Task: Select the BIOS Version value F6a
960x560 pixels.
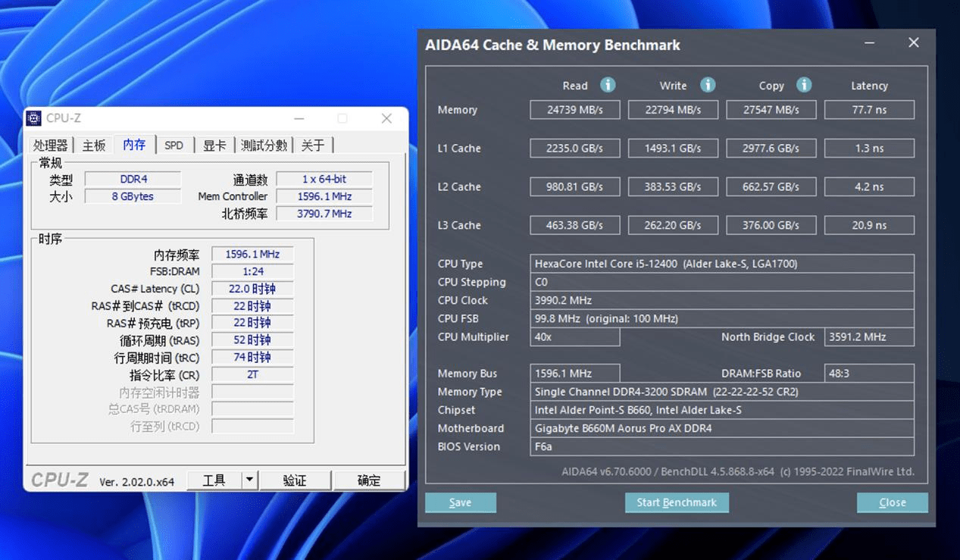Action: click(722, 446)
